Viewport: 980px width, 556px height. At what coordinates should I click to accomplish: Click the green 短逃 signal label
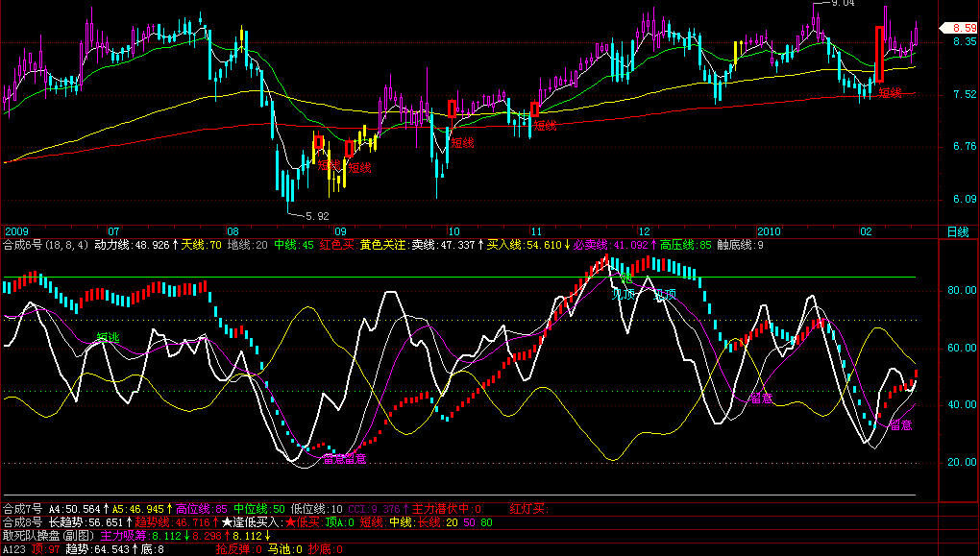click(x=109, y=337)
